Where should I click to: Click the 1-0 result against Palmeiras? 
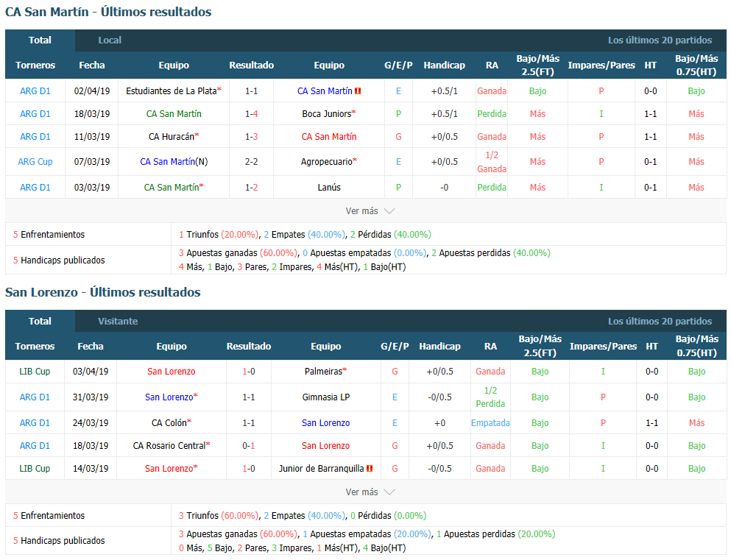click(249, 372)
